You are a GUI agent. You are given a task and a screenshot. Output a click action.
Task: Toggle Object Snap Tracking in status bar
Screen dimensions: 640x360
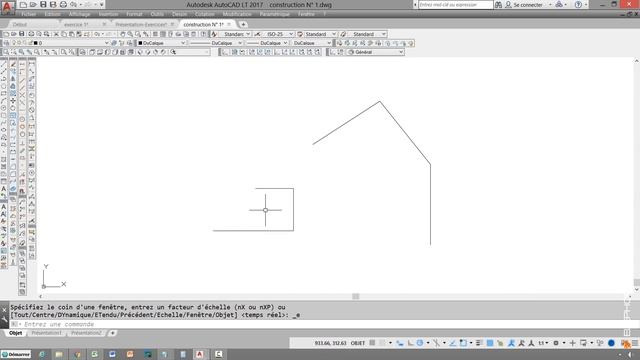click(453, 343)
